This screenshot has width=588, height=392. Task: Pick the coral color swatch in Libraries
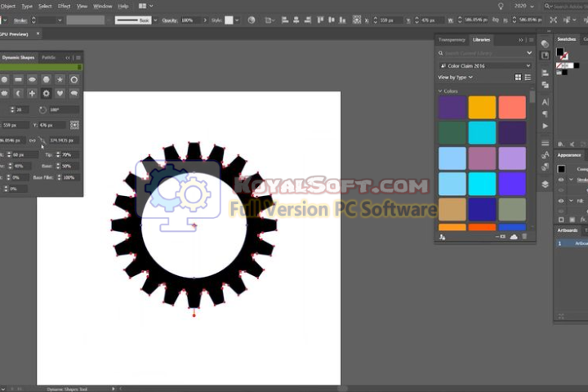pos(512,107)
